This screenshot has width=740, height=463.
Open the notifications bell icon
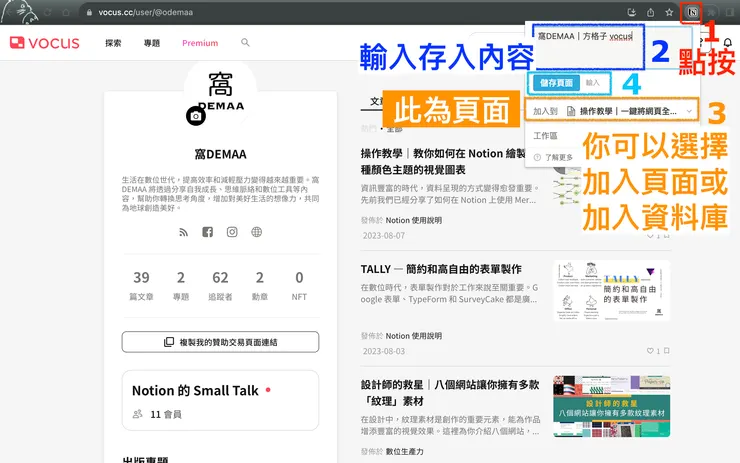point(728,43)
